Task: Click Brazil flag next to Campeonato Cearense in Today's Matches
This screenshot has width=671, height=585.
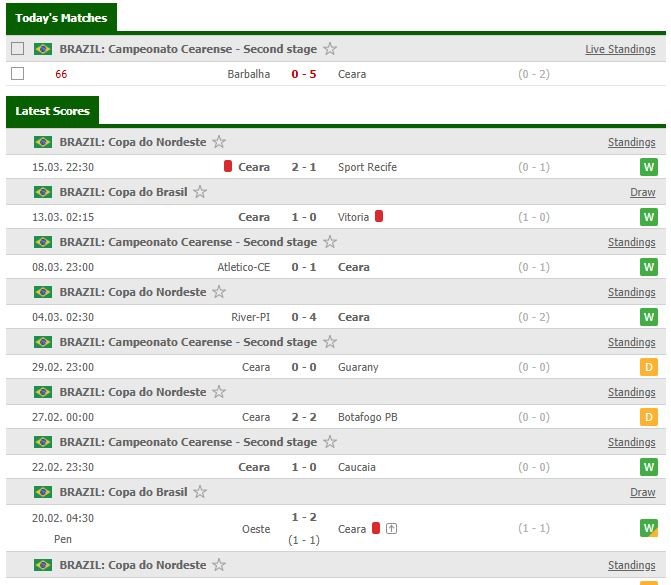Action: click(43, 49)
